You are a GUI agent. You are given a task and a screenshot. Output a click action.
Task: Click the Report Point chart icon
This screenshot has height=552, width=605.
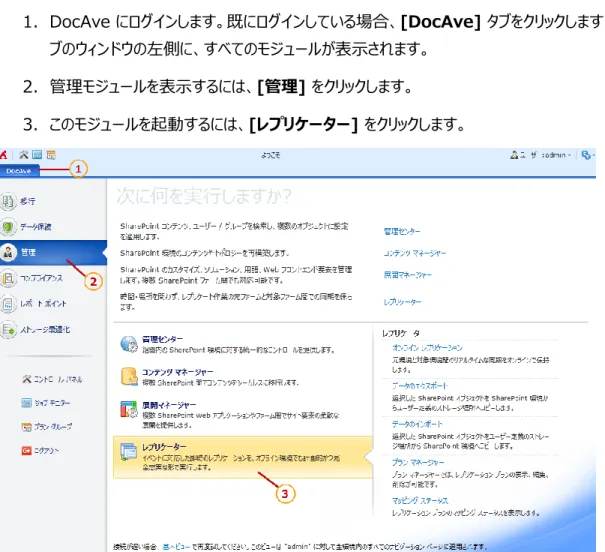click(x=8, y=304)
